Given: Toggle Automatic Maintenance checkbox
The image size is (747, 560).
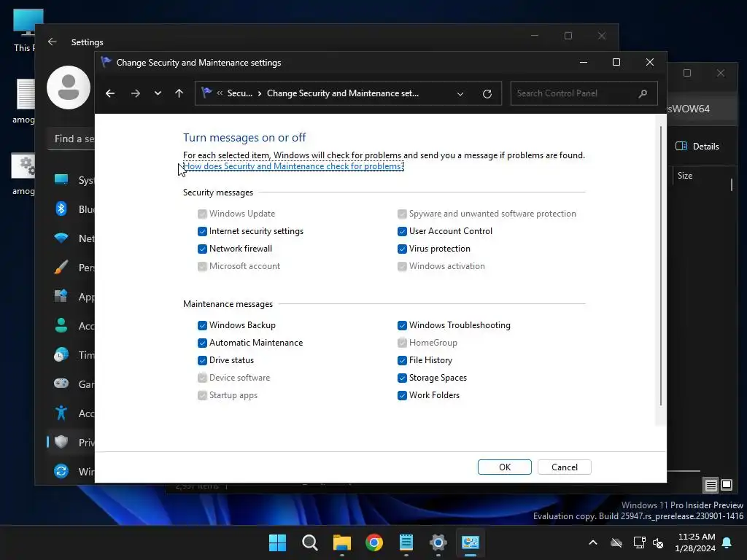Looking at the screenshot, I should 202,343.
